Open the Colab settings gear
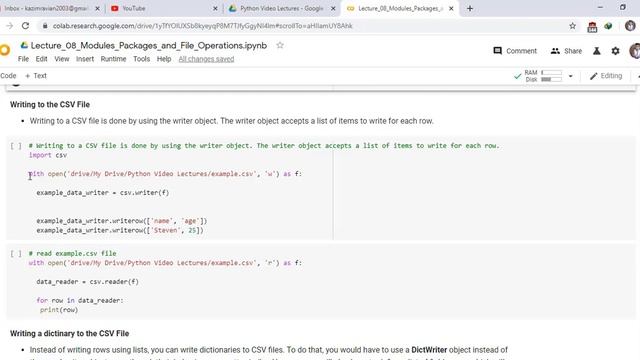Image resolution: width=640 pixels, height=360 pixels. point(615,51)
